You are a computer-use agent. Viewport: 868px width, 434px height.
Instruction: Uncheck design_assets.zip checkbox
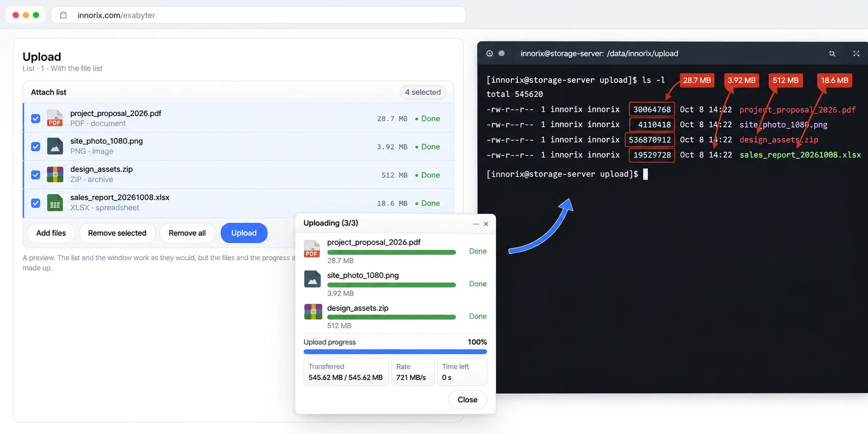click(x=36, y=175)
